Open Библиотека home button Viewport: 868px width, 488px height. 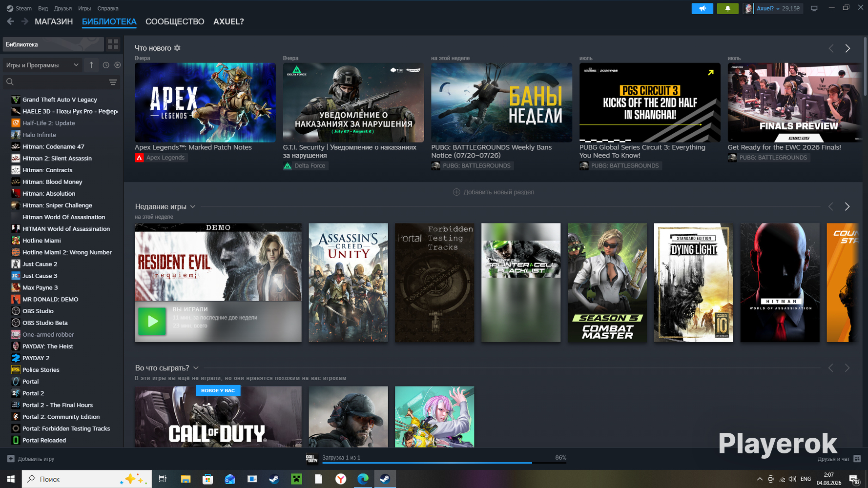(x=53, y=44)
